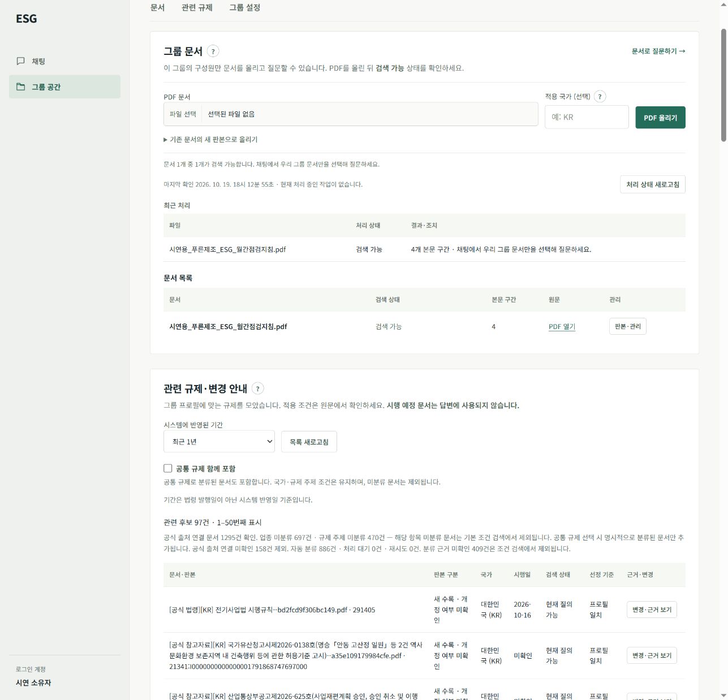This screenshot has width=728, height=700.
Task: Switch to the 관련 규제 tab
Action: pyautogui.click(x=197, y=7)
